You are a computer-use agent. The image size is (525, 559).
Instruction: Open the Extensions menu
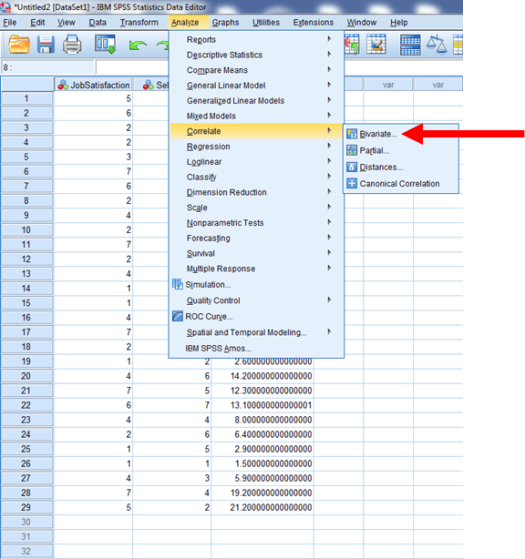pyautogui.click(x=313, y=22)
